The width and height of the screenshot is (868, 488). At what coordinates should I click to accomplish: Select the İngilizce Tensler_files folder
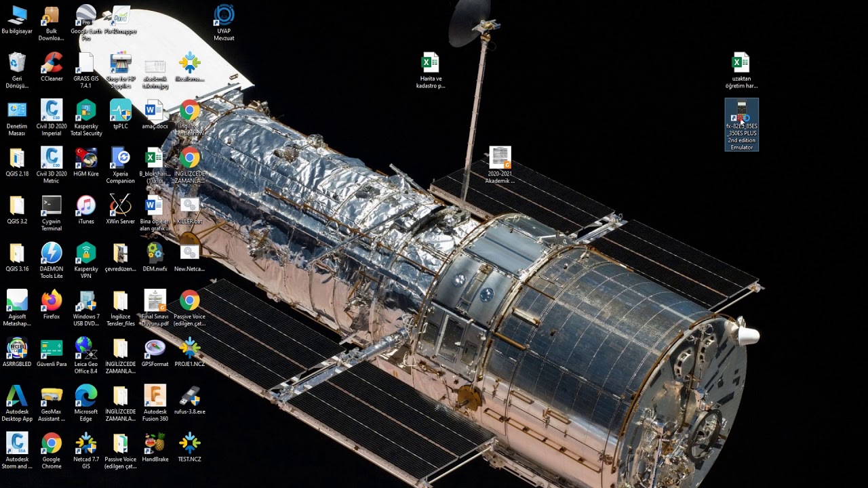[x=121, y=308]
